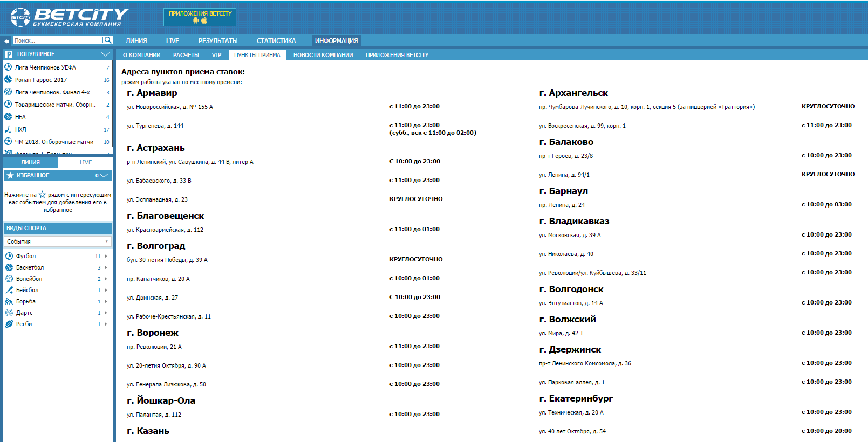
Task: Click the ball icon beside ЧМ-2018 Отборочные матчи
Action: click(x=8, y=142)
